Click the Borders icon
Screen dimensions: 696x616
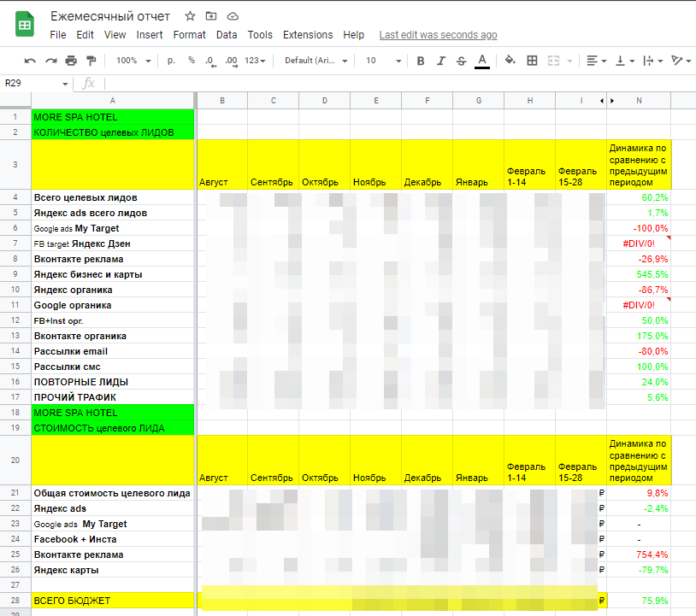click(x=532, y=61)
